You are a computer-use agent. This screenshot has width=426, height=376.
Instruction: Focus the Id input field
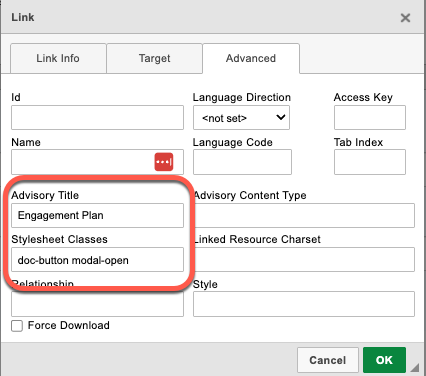pyautogui.click(x=97, y=118)
